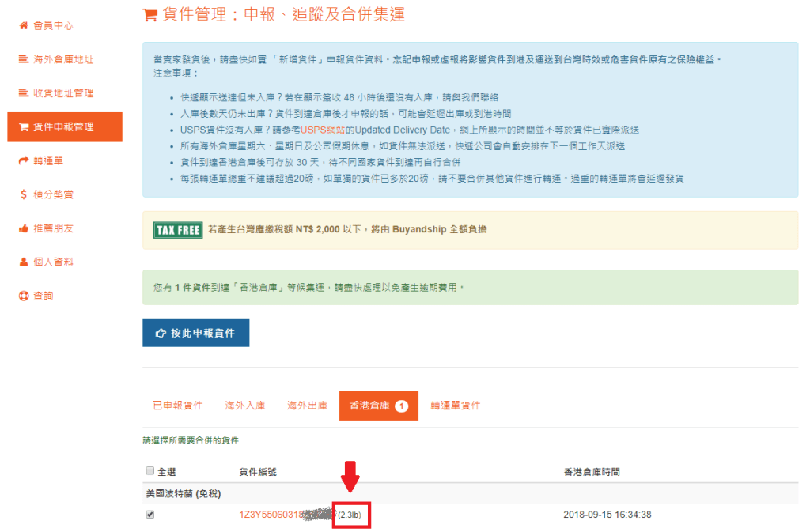Click the lifebuoy icon beside 查詢
The height and width of the screenshot is (532, 810).
click(x=23, y=296)
